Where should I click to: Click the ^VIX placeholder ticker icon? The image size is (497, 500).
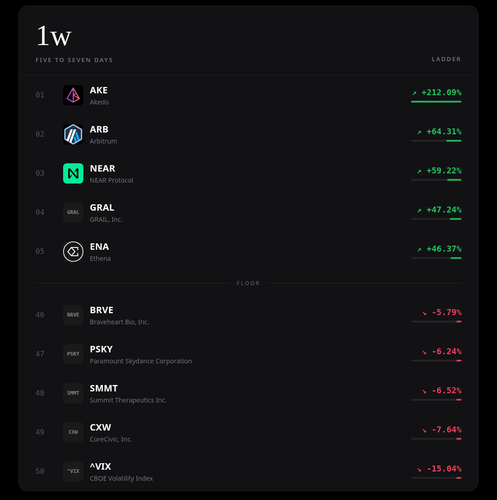point(73,471)
